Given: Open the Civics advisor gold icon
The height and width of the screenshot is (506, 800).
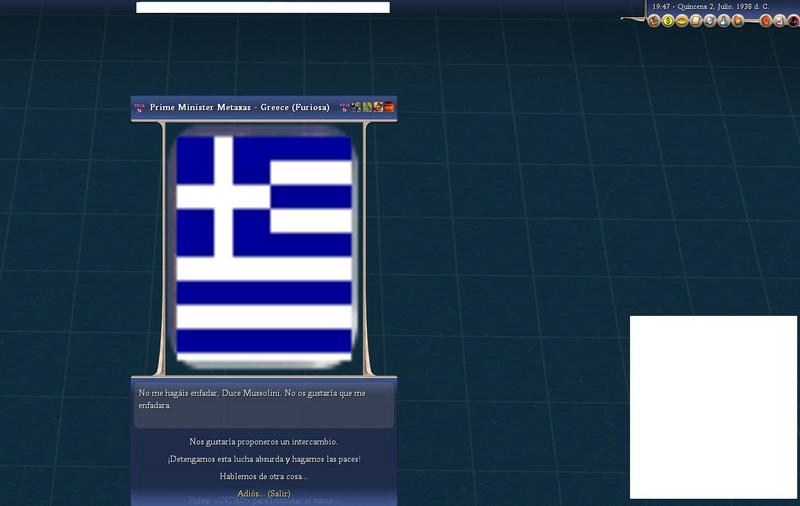Looking at the screenshot, I should pos(682,21).
